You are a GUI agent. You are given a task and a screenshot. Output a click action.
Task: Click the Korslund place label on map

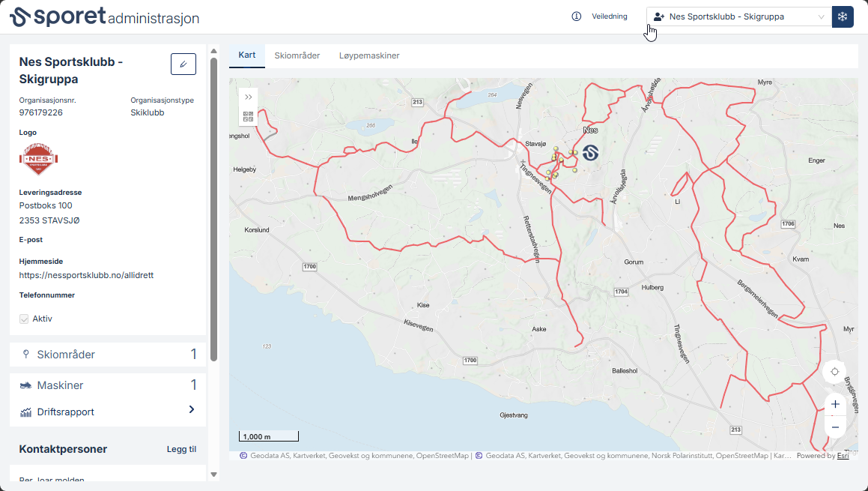click(x=257, y=230)
